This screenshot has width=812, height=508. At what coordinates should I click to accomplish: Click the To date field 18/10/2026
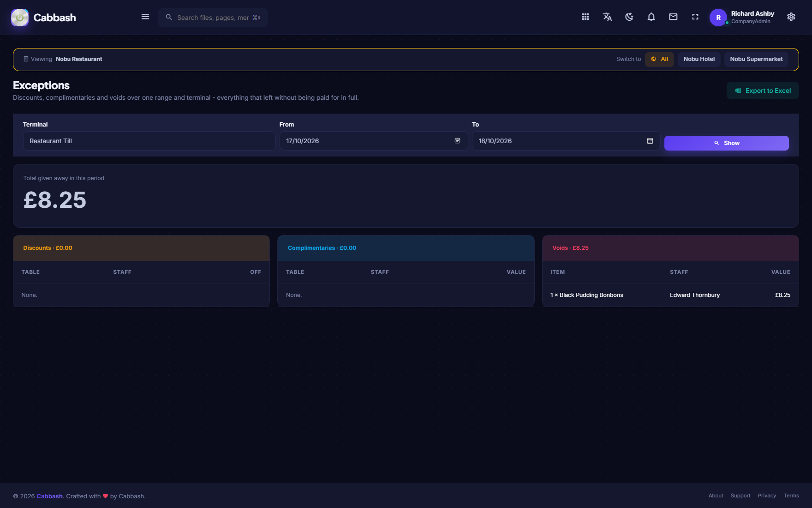pyautogui.click(x=566, y=141)
